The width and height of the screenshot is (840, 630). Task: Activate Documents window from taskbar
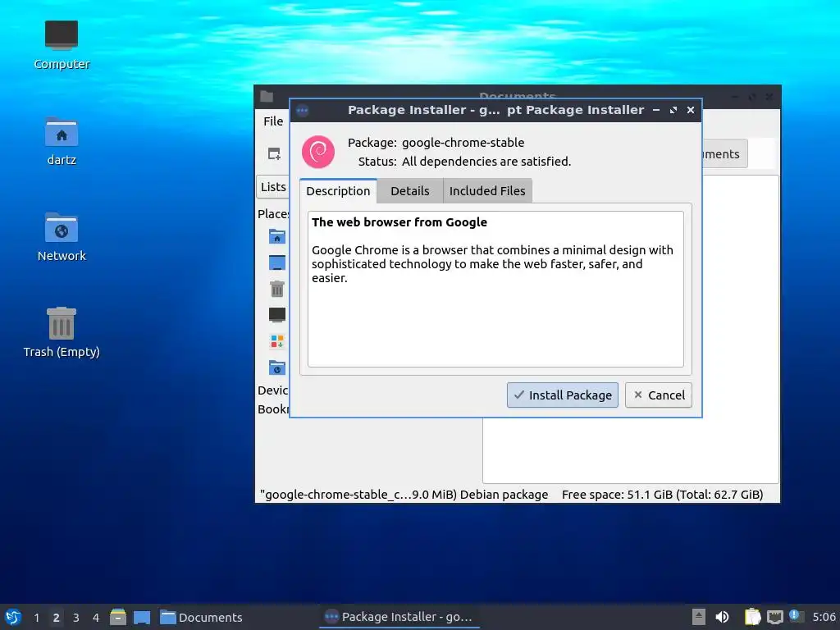(202, 617)
